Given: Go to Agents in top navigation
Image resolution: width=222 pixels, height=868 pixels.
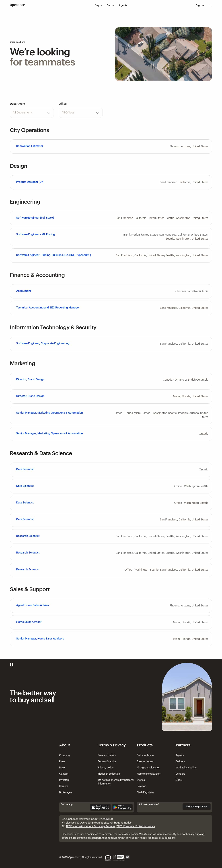Looking at the screenshot, I should (x=123, y=5).
